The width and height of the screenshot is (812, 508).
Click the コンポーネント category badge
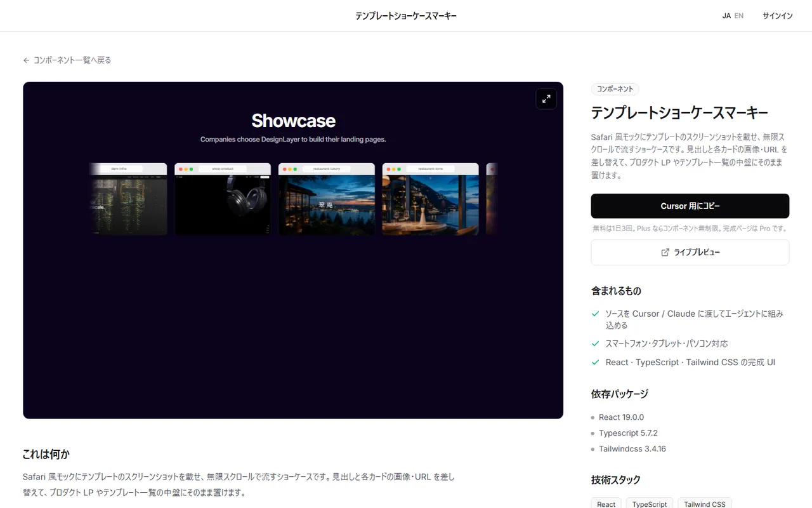pos(615,90)
